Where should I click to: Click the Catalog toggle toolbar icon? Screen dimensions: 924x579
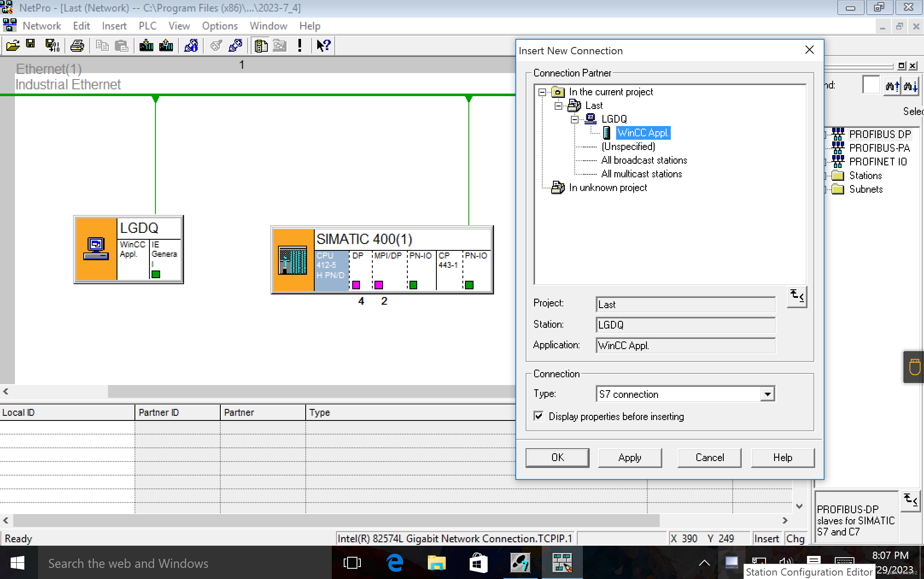point(260,45)
